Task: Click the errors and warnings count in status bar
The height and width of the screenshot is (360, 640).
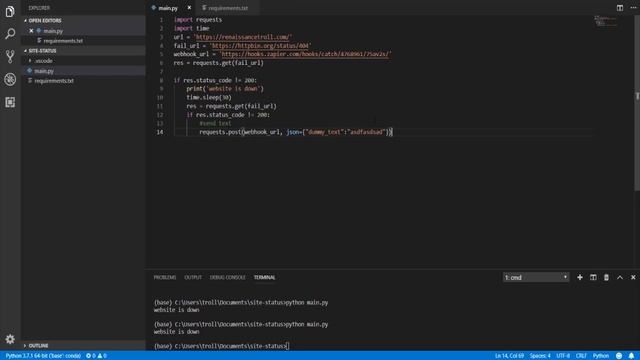Action: 96,356
